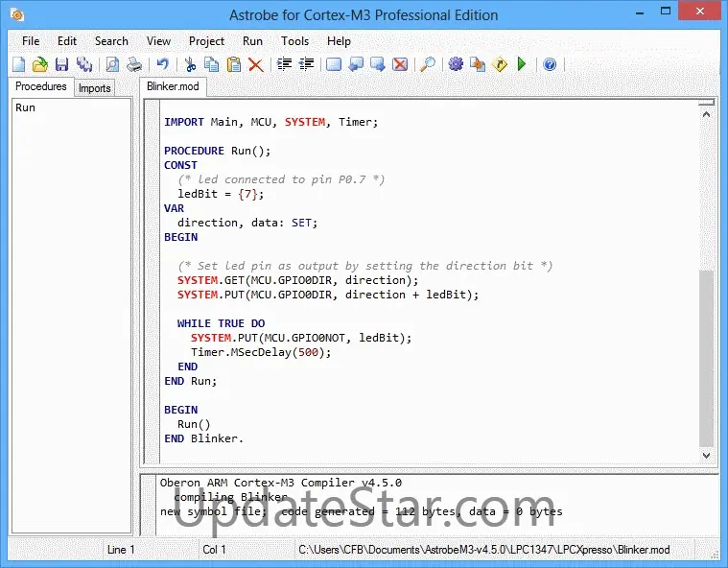Click the yellow diamond Link icon
This screenshot has height=568, width=728.
(x=500, y=64)
